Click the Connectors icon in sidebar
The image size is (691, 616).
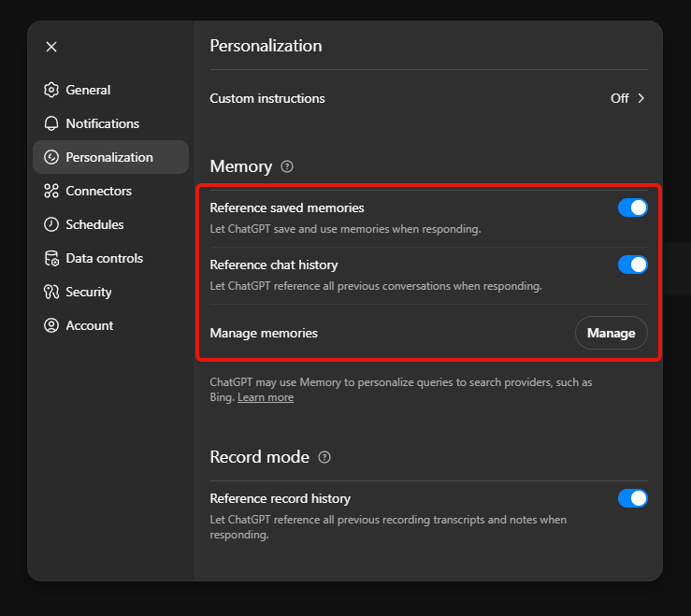[x=50, y=191]
